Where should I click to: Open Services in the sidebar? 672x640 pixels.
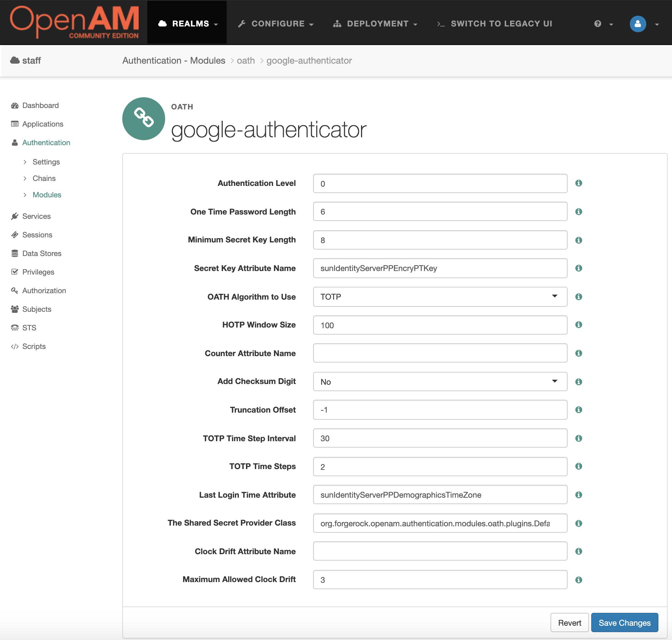click(x=31, y=216)
